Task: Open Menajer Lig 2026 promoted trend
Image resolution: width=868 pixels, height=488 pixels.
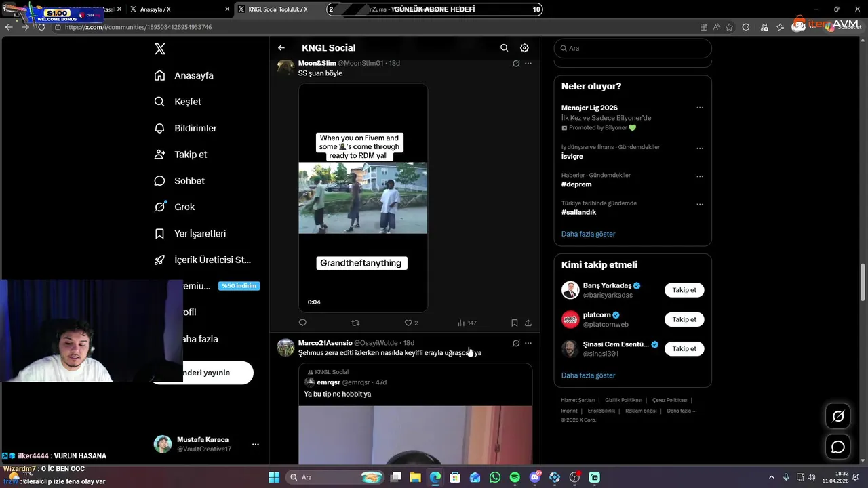Action: click(589, 108)
